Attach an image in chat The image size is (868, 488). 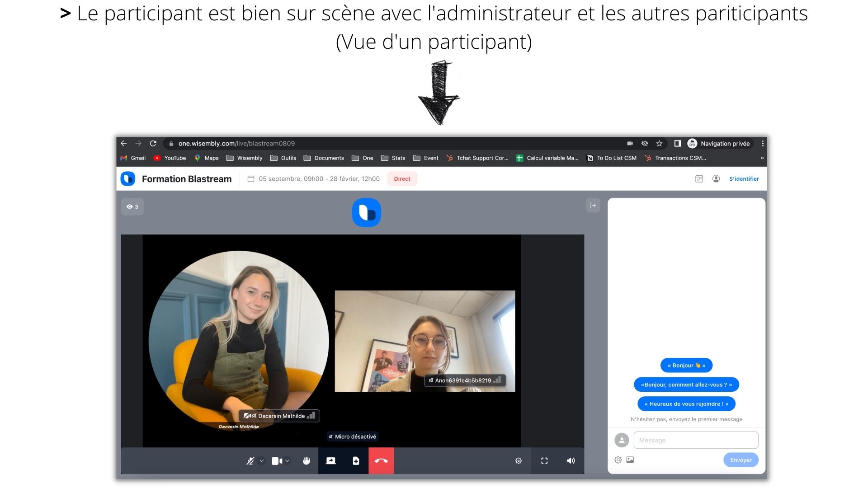click(630, 460)
